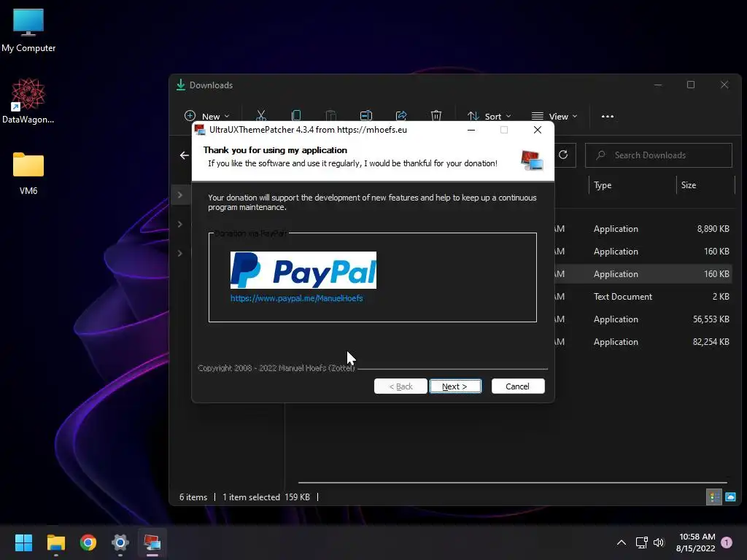This screenshot has width=747, height=560.
Task: Minimize the UltraUXThemePatcher installer window
Action: click(x=471, y=130)
